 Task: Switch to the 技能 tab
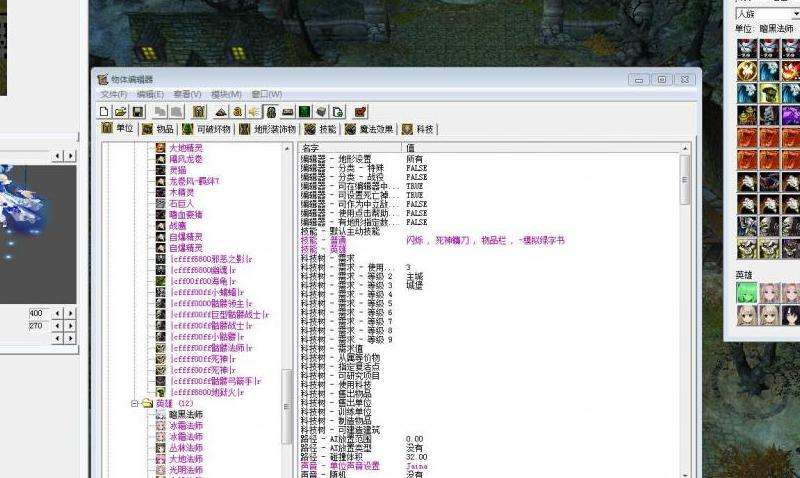tap(321, 129)
